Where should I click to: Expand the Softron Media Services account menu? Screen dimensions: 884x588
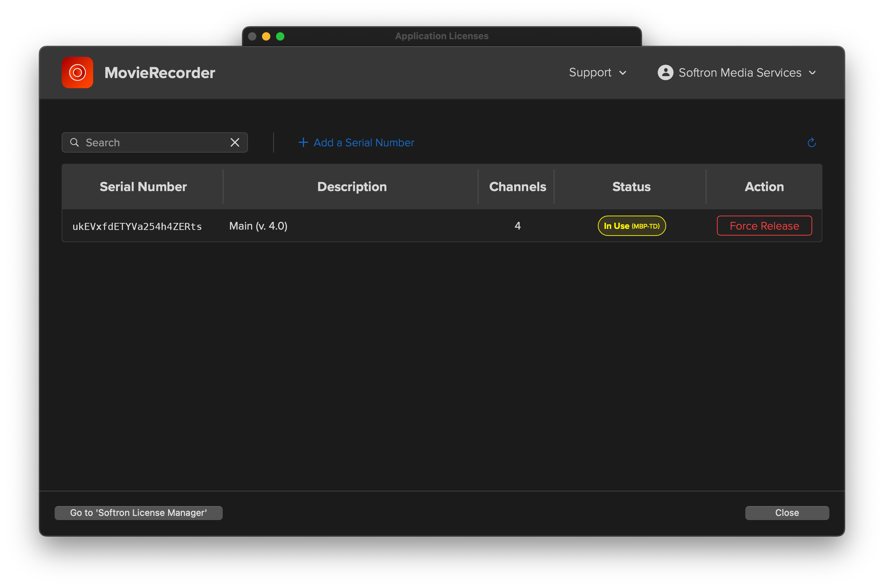(x=737, y=72)
